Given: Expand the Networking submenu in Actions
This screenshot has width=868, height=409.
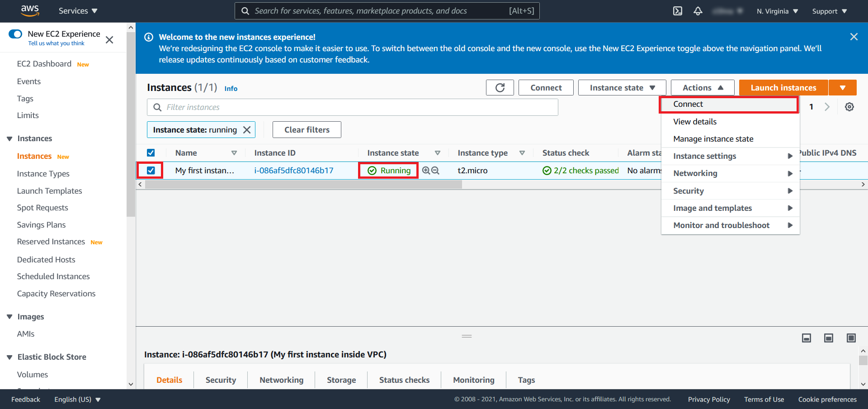Looking at the screenshot, I should coord(730,173).
